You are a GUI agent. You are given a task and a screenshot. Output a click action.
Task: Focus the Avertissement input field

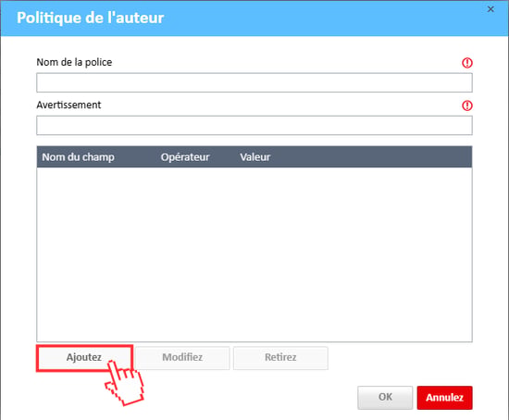(254, 125)
